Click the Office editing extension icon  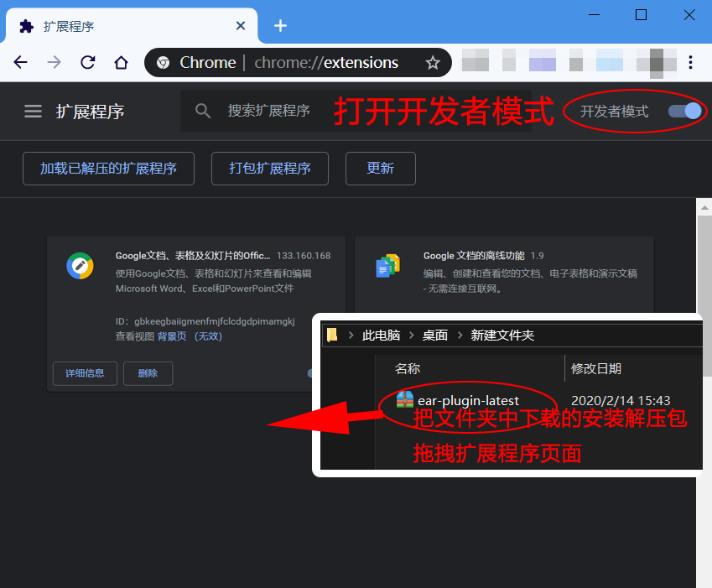click(x=80, y=266)
